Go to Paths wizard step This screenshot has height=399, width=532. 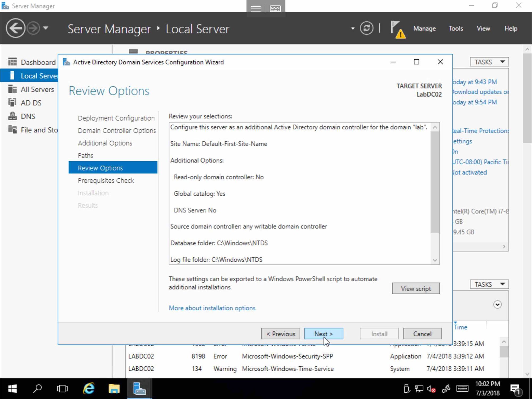point(86,155)
